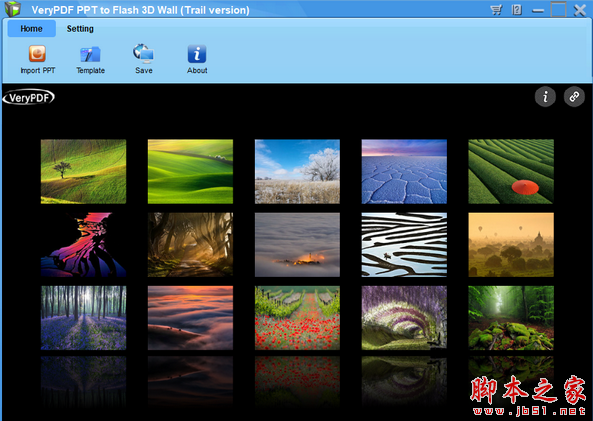This screenshot has height=421, width=593.
Task: Open the About dialog
Action: coord(197,54)
